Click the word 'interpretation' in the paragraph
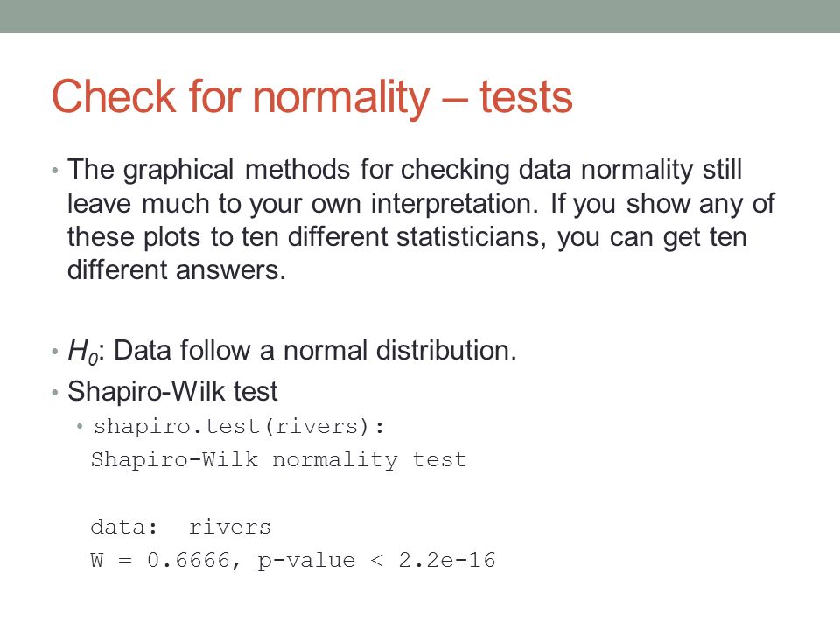The width and height of the screenshot is (840, 630). (454, 204)
